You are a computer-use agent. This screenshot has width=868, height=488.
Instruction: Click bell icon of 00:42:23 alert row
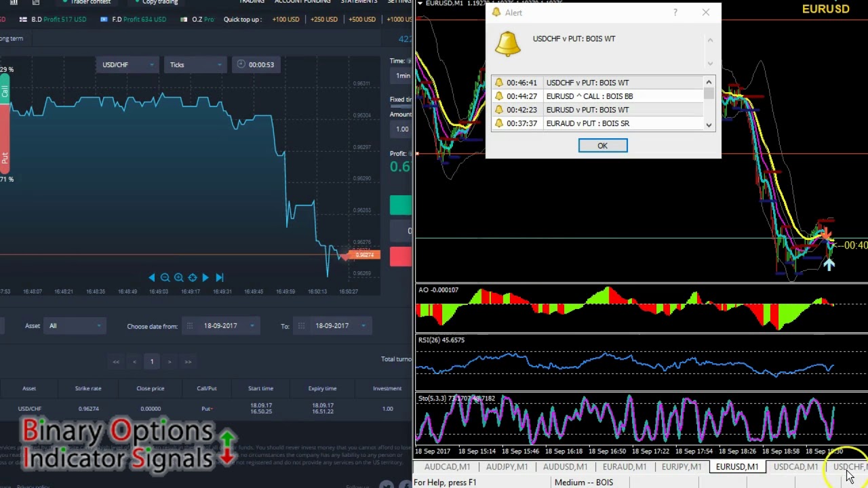pyautogui.click(x=499, y=110)
